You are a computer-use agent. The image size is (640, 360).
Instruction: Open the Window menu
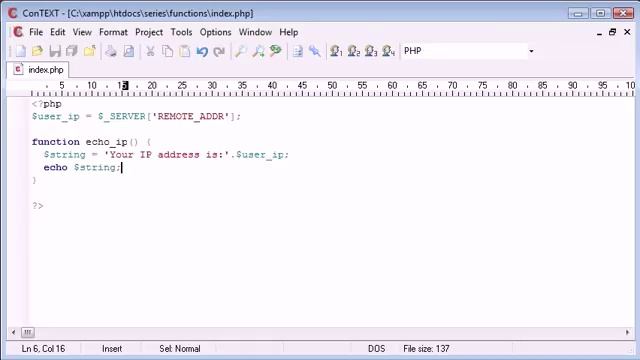255,32
